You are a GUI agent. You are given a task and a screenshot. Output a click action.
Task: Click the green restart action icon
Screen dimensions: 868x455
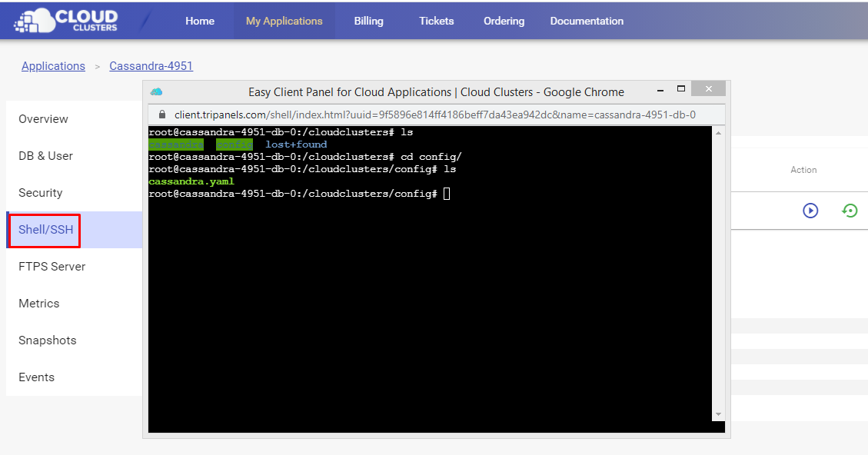pos(850,211)
